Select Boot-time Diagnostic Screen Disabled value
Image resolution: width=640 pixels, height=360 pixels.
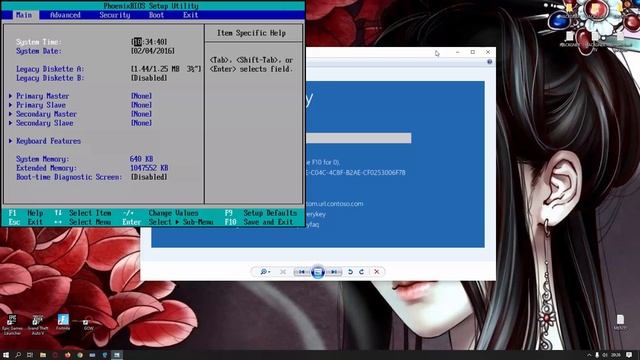(149, 177)
